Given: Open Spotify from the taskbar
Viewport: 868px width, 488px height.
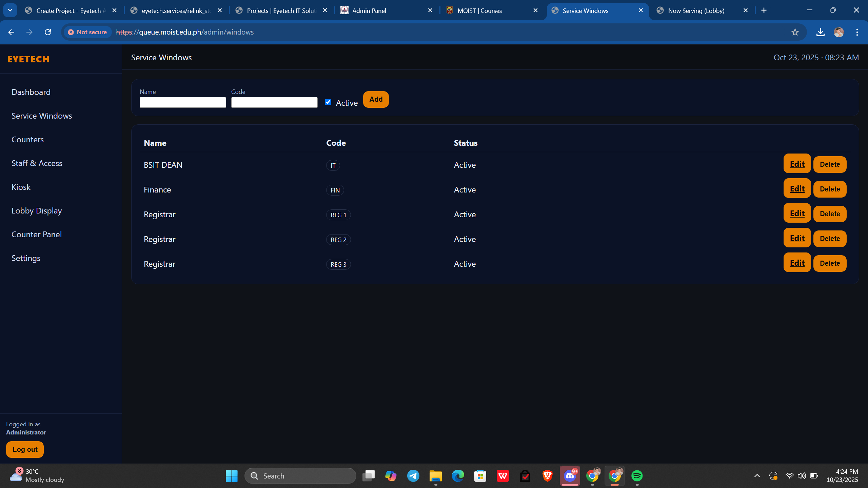Looking at the screenshot, I should [x=637, y=476].
